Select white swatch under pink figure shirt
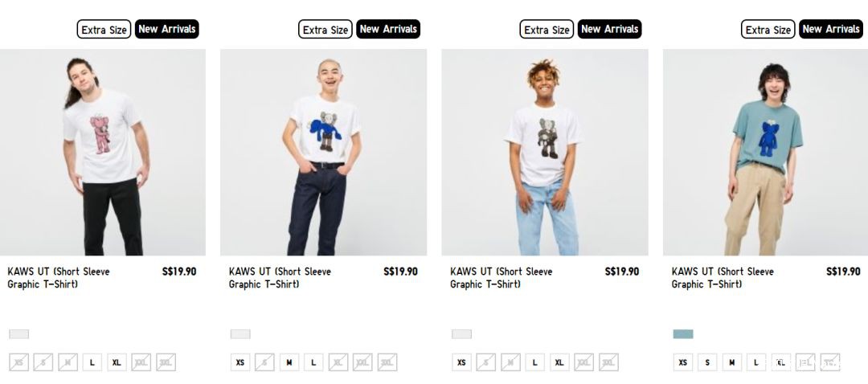The width and height of the screenshot is (868, 384). [18, 333]
